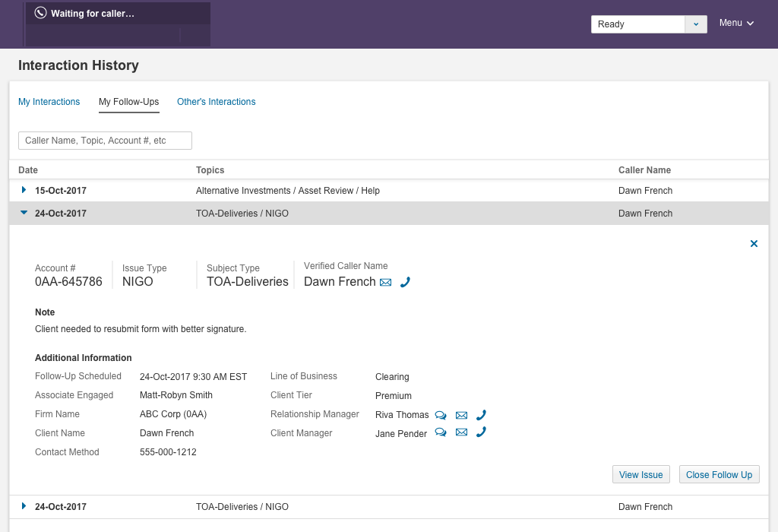Expand the last 24-Oct-2017 TOA-Deliveries row
The image size is (778, 532).
(24, 506)
